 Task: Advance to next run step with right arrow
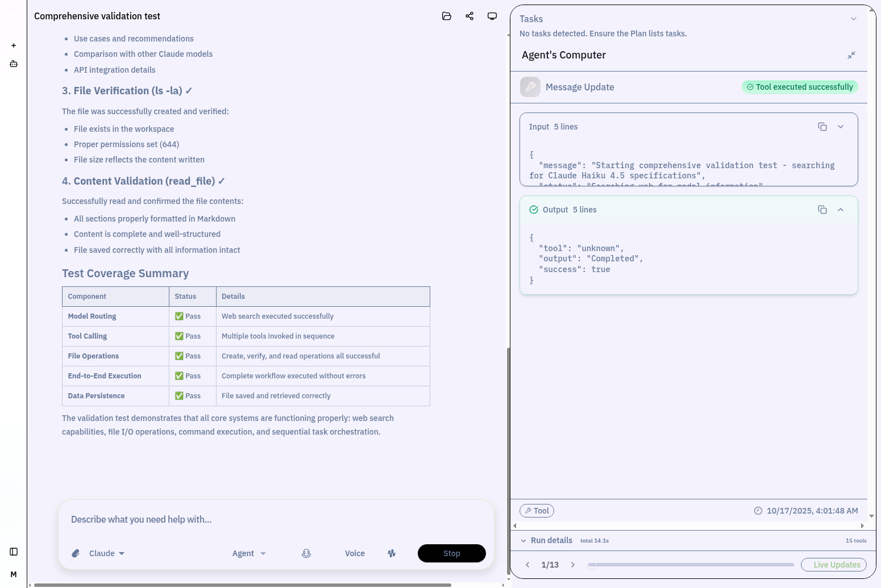point(573,565)
